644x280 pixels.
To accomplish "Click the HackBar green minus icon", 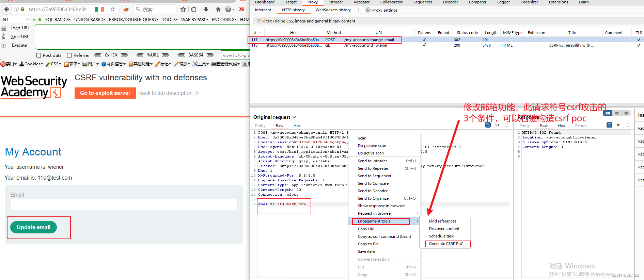I will pyautogui.click(x=34, y=20).
